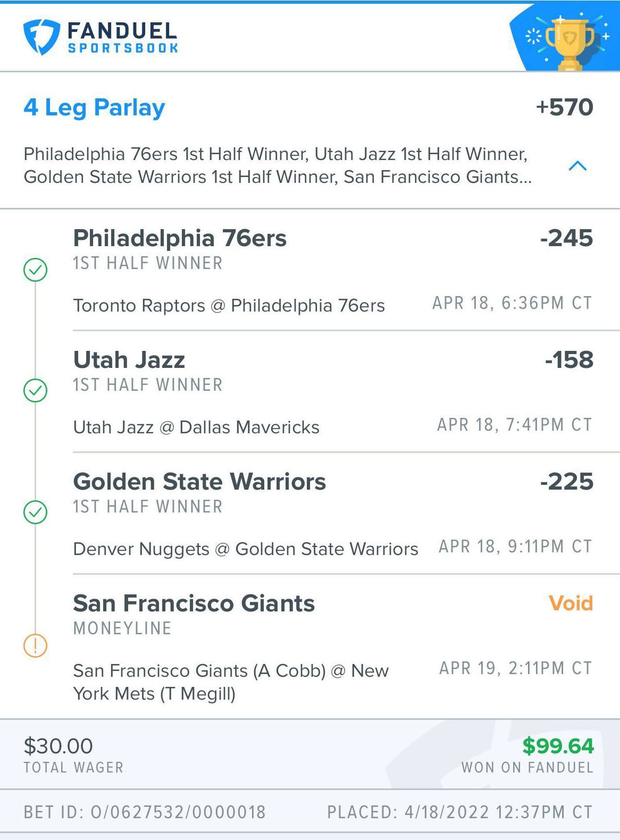Viewport: 620px width, 840px height.
Task: Click the Denver Nuggets @ Golden State Warriors matchup
Action: [x=246, y=549]
